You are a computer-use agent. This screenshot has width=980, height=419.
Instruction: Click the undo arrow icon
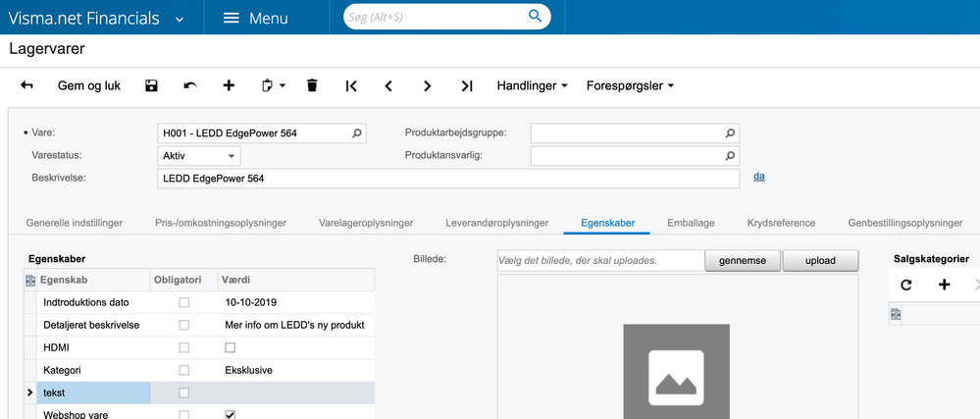[190, 85]
